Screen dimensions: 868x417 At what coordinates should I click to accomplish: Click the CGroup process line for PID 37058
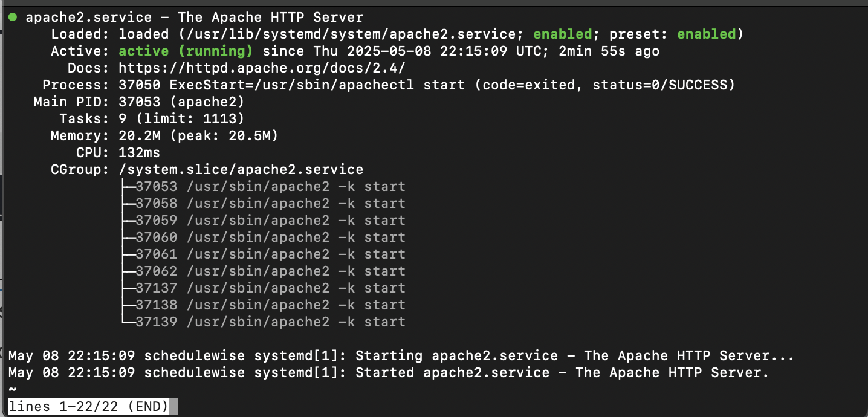(x=270, y=204)
